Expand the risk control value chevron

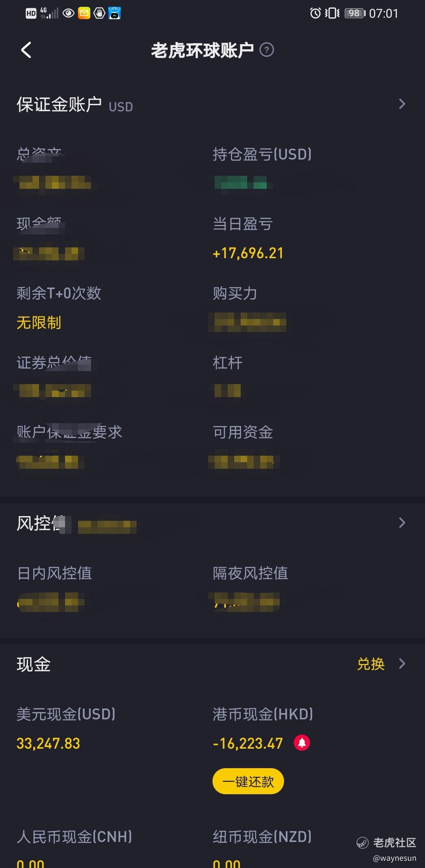tap(402, 523)
